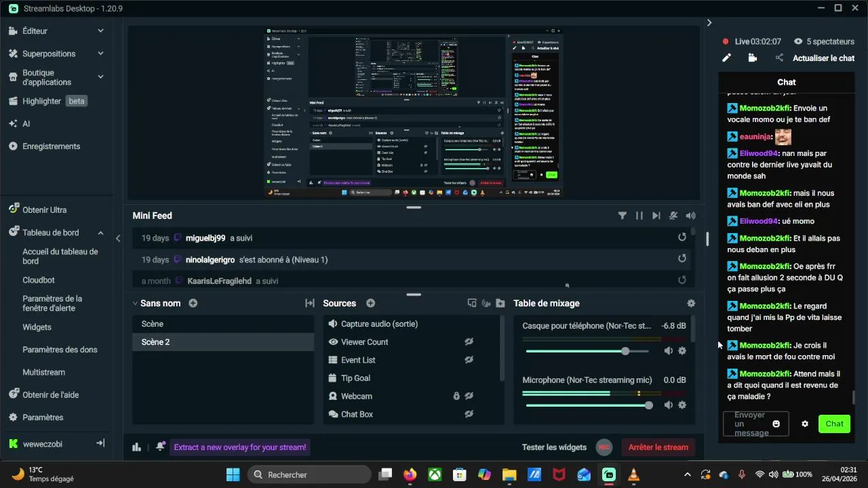The width and height of the screenshot is (868, 488).
Task: Open scene transitions icon beside Sans nom
Action: coord(310,303)
